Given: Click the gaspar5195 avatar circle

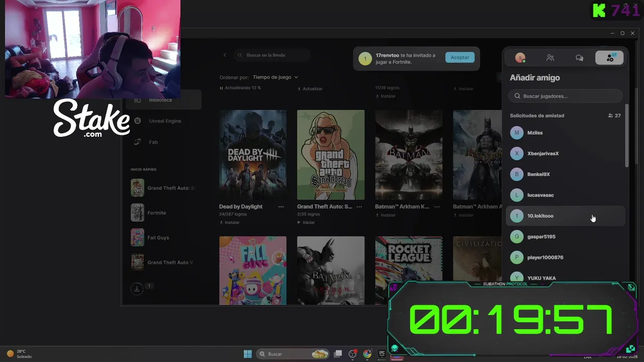Looking at the screenshot, I should pos(517,236).
